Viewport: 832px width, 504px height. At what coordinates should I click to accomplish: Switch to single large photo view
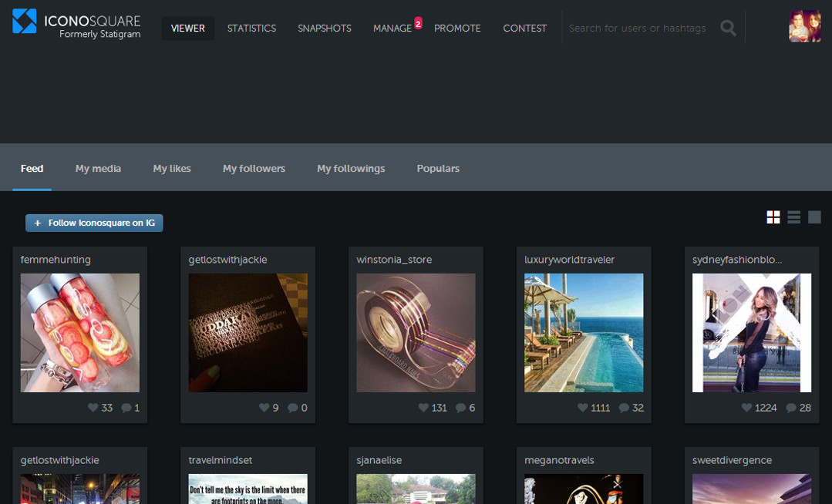click(814, 217)
